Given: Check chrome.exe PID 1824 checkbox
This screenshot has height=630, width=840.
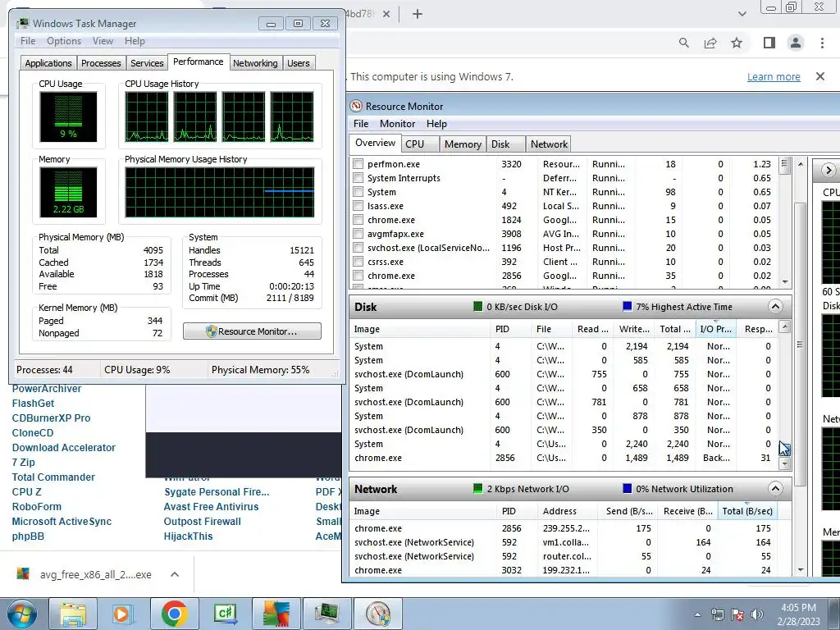Looking at the screenshot, I should click(358, 220).
